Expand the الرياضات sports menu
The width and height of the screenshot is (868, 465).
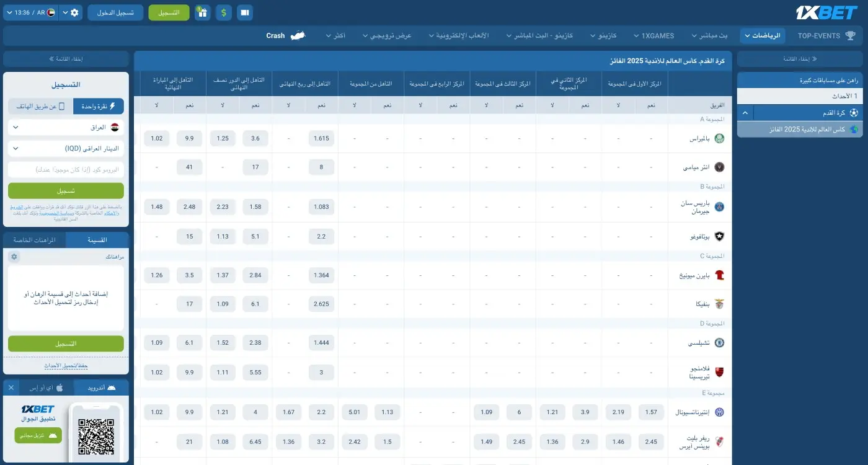point(762,36)
